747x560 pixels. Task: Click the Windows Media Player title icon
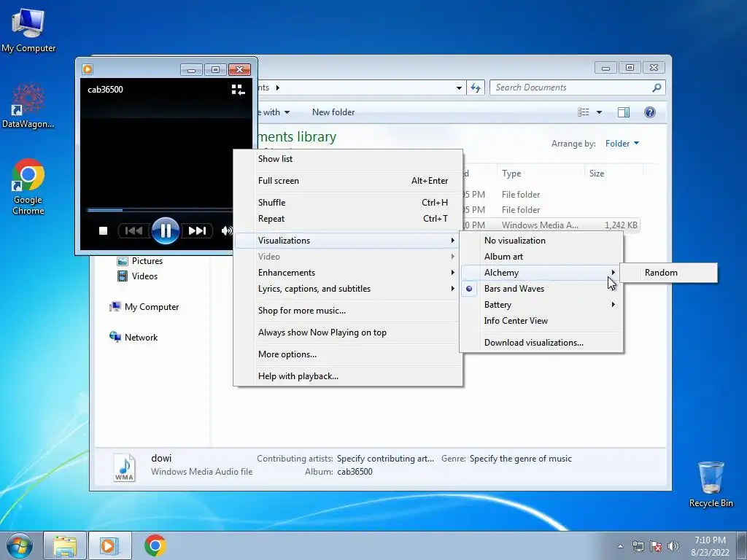[x=88, y=69]
